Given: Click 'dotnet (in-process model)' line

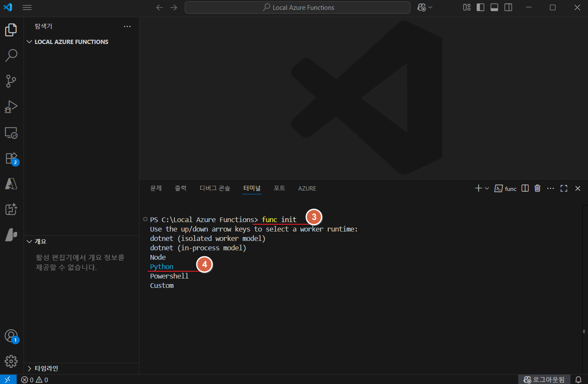Looking at the screenshot, I should coord(198,248).
